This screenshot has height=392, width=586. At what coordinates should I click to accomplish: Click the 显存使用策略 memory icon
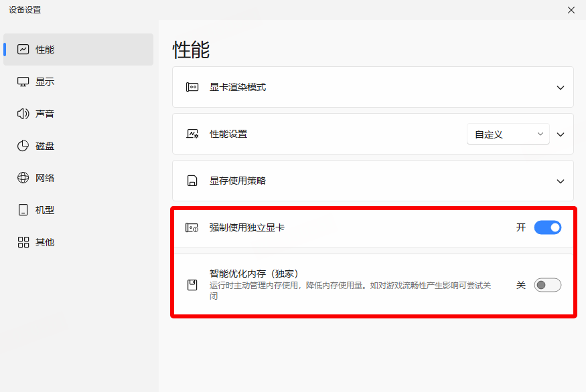[x=192, y=181]
